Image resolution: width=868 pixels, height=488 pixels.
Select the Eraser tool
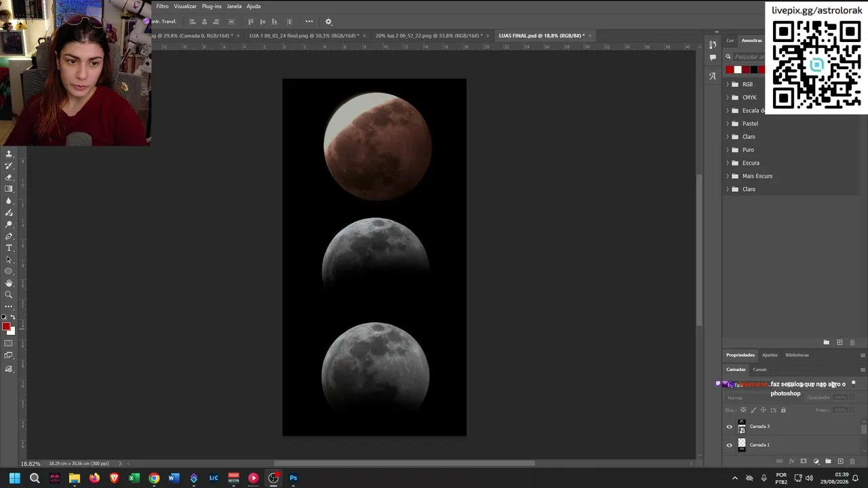pos(9,177)
